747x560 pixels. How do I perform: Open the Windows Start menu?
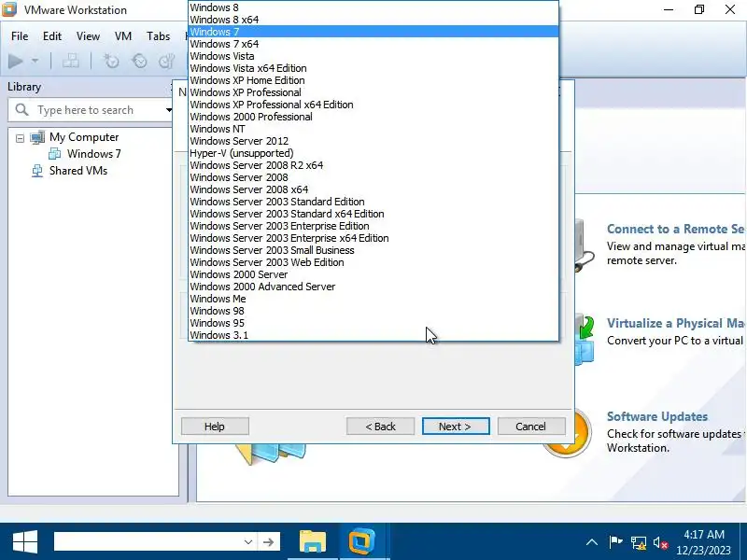click(x=25, y=542)
